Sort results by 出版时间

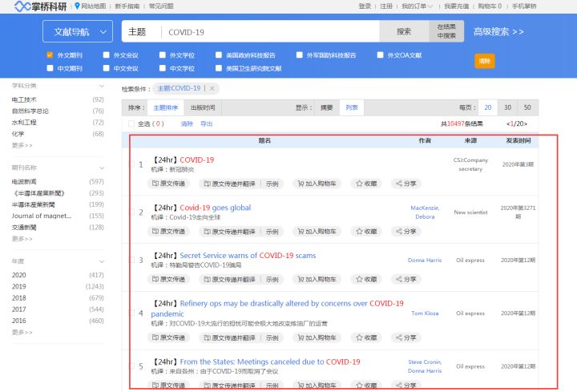[203, 107]
